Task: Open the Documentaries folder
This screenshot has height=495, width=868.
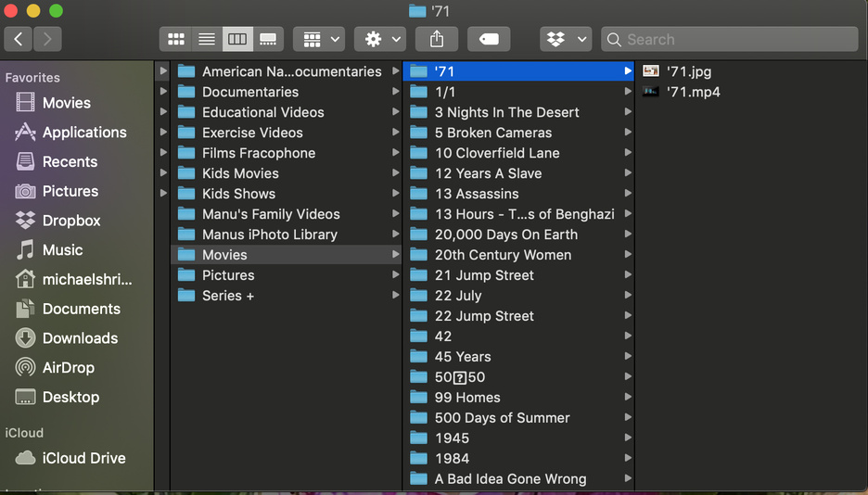Action: click(x=250, y=92)
